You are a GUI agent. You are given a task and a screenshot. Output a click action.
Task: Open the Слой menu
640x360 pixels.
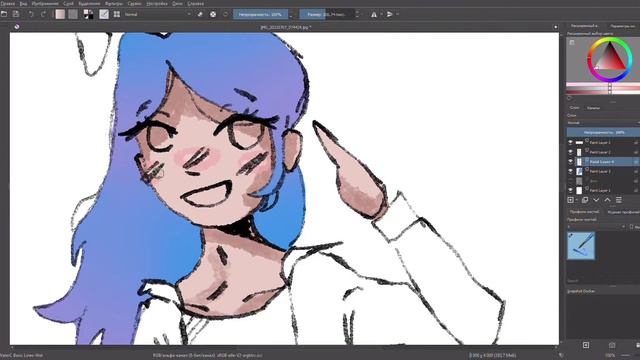68,3
